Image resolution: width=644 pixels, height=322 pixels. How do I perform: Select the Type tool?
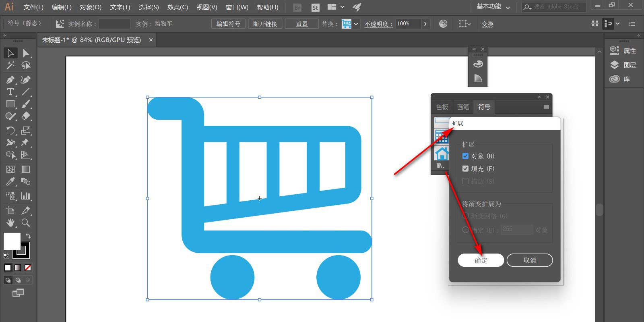10,92
